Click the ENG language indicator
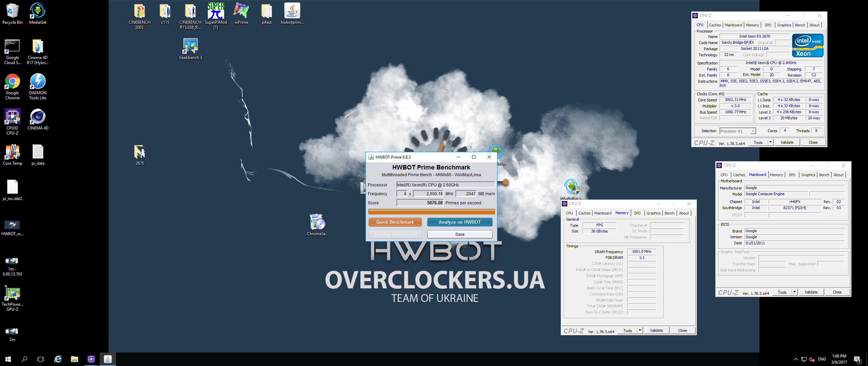This screenshot has width=868, height=366. 822,359
